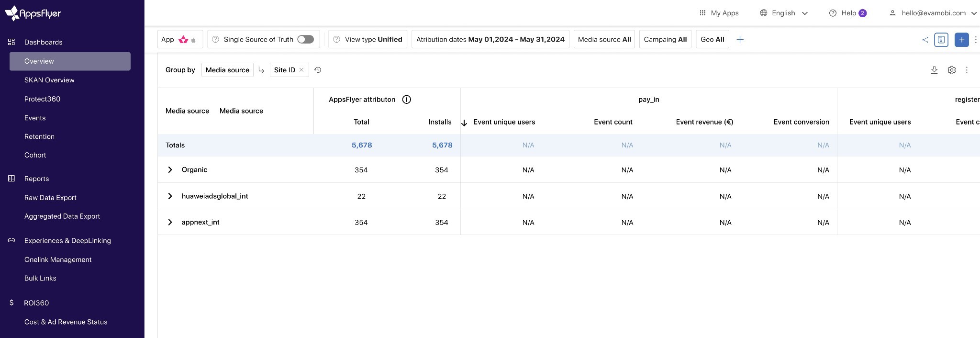
Task: Sort by Event conversion column
Action: (801, 122)
